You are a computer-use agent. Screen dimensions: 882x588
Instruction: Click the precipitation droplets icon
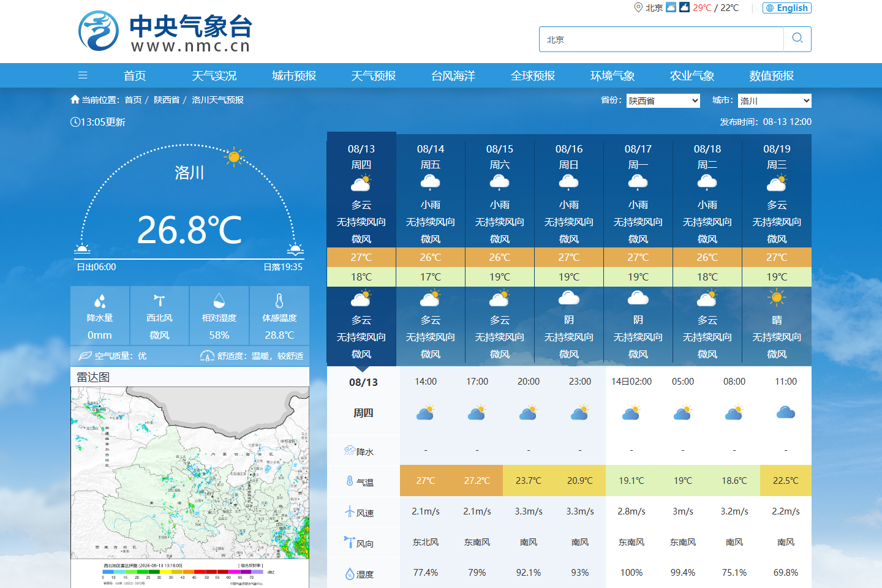[100, 301]
